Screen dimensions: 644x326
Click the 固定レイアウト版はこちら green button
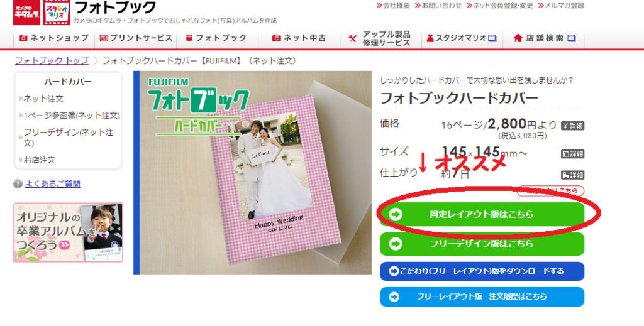(x=482, y=214)
